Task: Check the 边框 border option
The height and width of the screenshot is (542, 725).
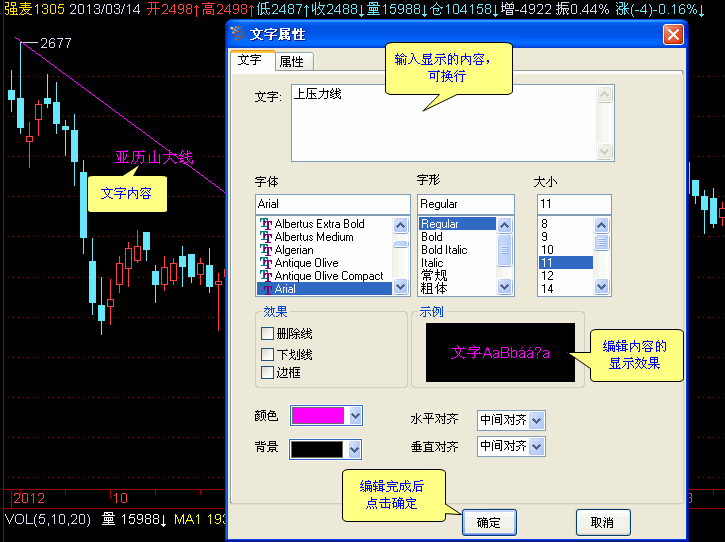Action: [267, 372]
